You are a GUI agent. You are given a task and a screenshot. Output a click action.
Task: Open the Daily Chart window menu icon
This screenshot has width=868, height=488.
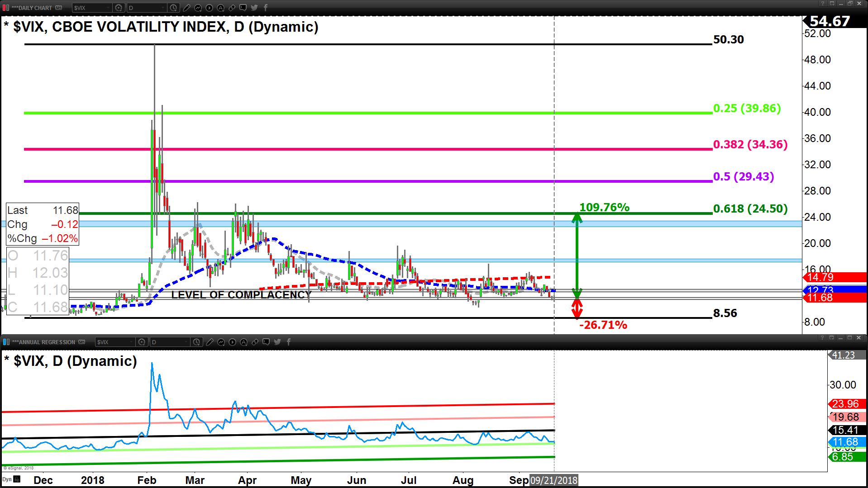6,8
